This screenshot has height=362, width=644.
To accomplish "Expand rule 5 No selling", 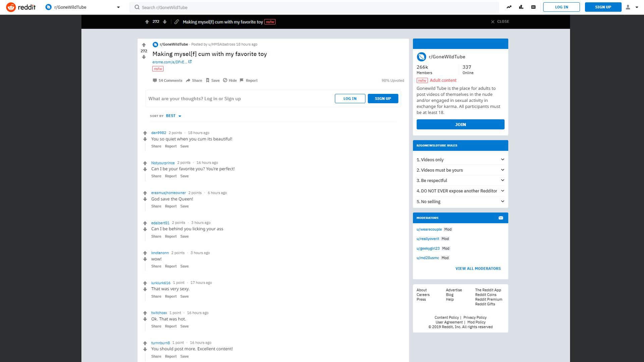I will (502, 201).
